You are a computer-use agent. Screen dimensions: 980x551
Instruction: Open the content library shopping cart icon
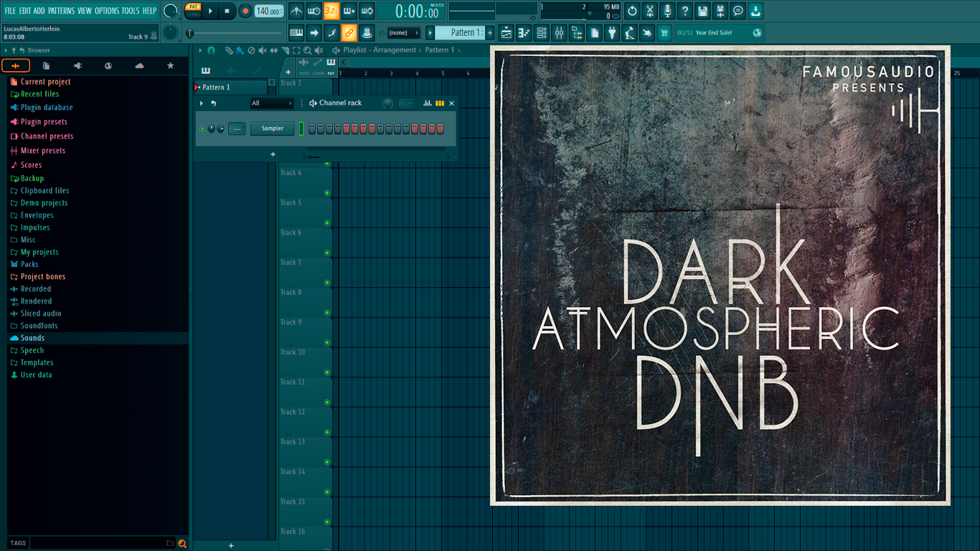click(664, 32)
